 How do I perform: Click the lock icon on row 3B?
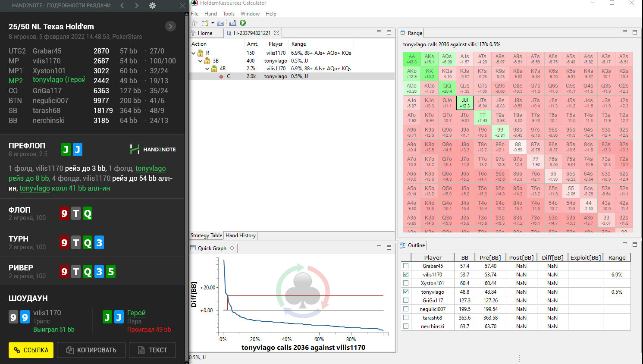click(207, 61)
